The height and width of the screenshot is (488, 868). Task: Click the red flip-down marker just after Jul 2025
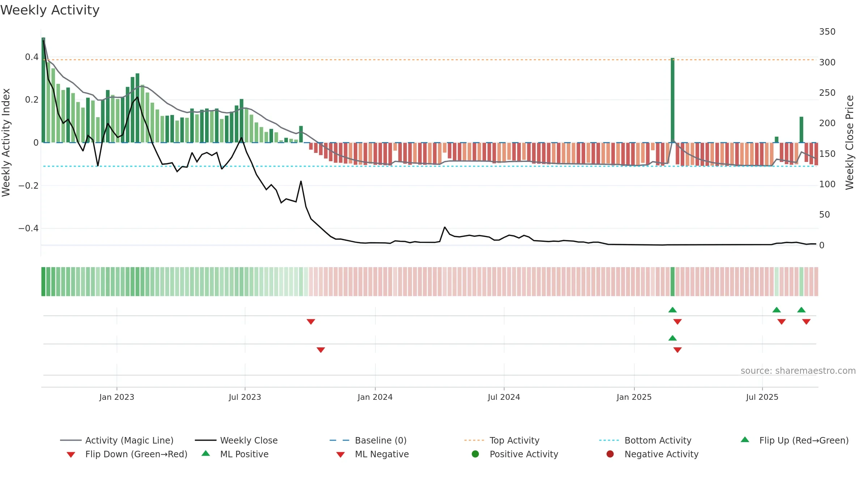(782, 322)
